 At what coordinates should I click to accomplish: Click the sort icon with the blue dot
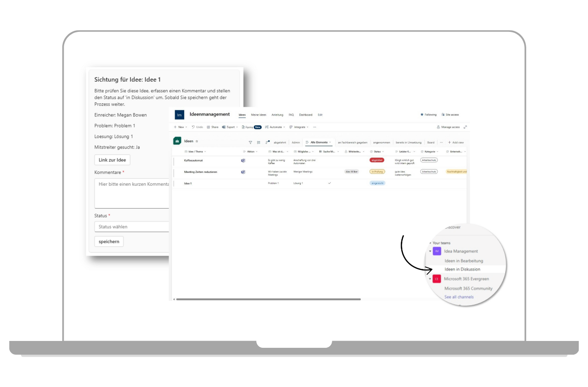click(268, 142)
